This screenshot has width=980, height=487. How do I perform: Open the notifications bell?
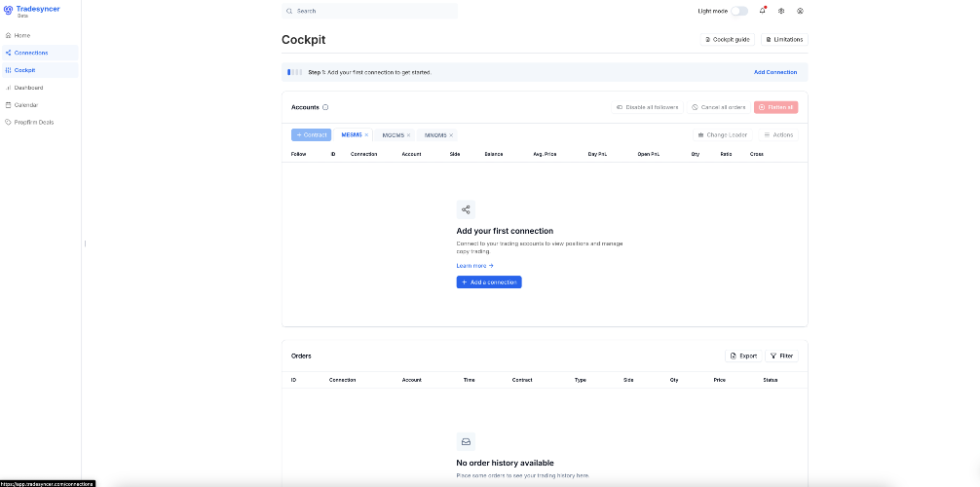763,11
